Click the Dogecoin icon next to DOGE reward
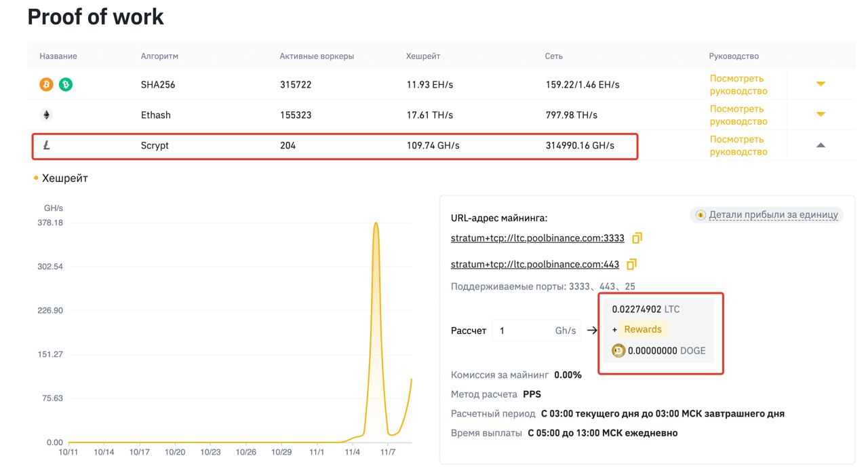868x473 pixels. coord(618,351)
